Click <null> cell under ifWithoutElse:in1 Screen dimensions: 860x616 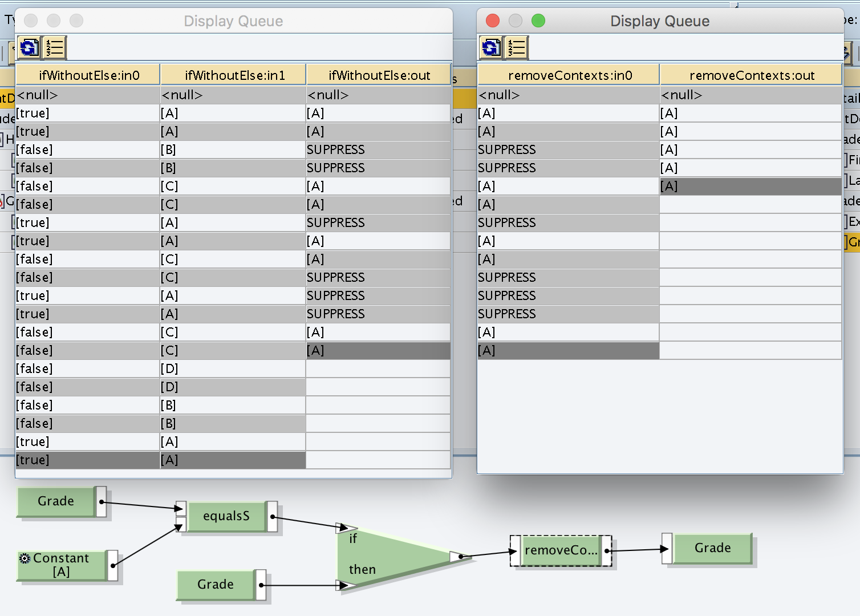[233, 95]
